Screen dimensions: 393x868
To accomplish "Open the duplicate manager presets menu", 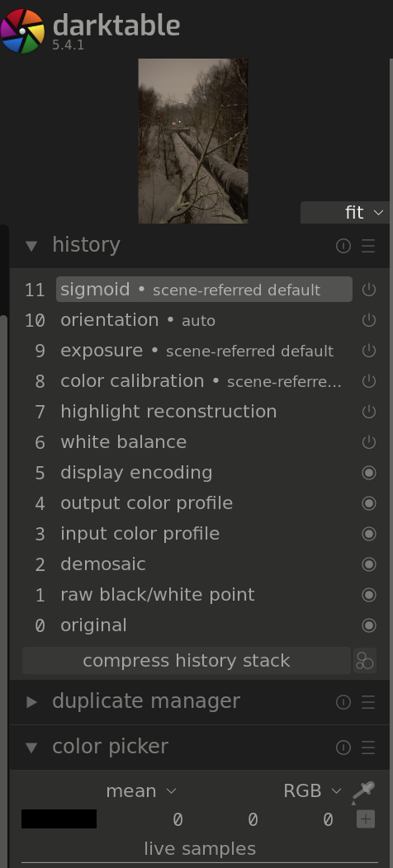I will point(368,702).
